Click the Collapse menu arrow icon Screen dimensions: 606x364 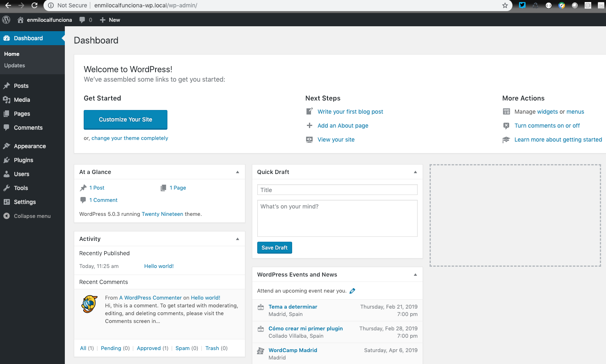tap(7, 216)
